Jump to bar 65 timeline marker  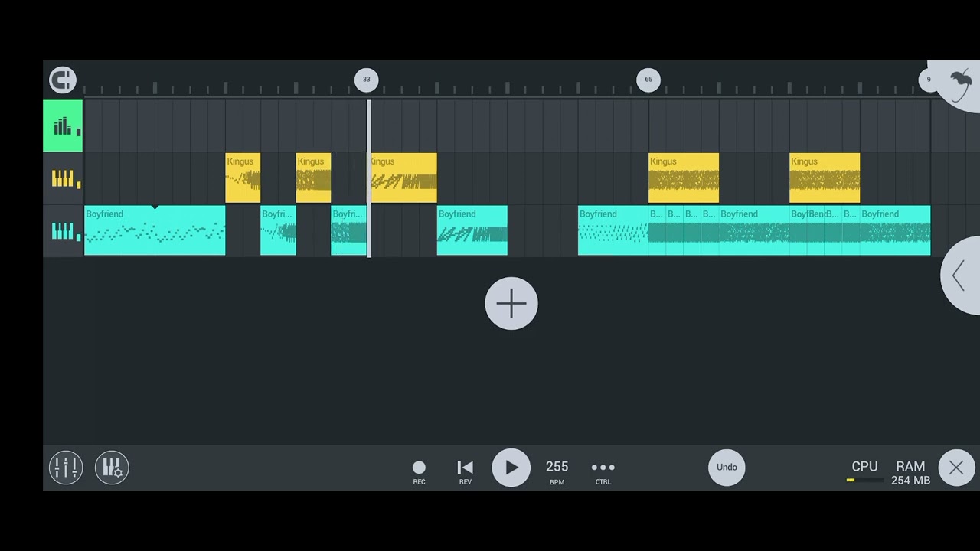coord(648,80)
